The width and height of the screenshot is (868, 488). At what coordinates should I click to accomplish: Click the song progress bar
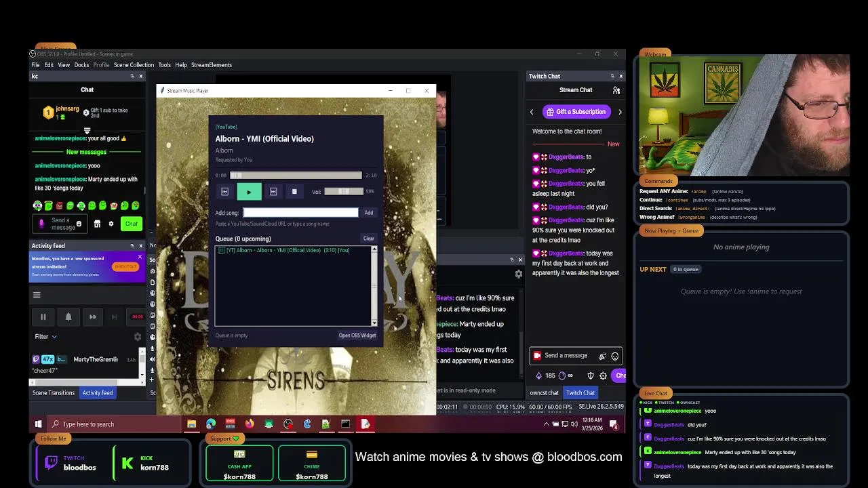point(296,176)
